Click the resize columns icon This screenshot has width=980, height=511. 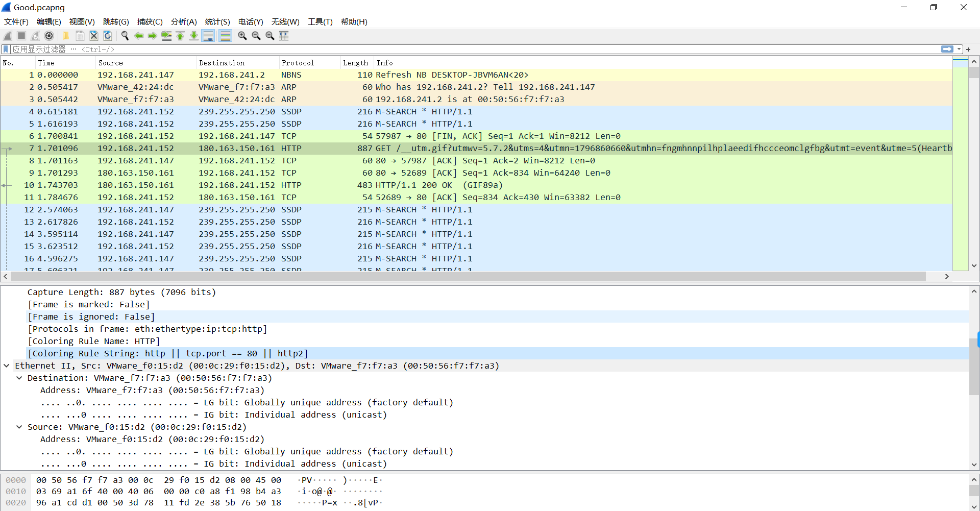[284, 36]
